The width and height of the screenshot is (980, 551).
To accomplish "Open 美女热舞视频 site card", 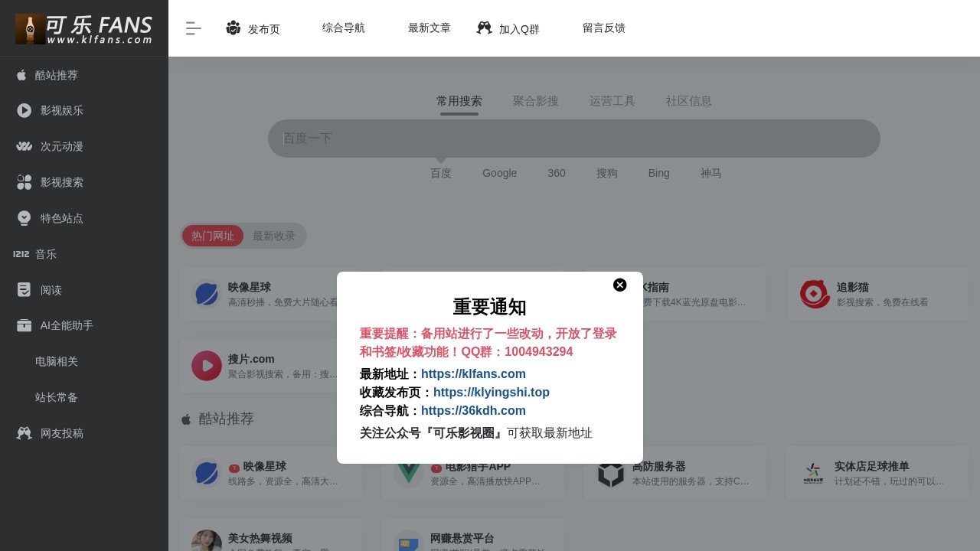I will [x=271, y=535].
